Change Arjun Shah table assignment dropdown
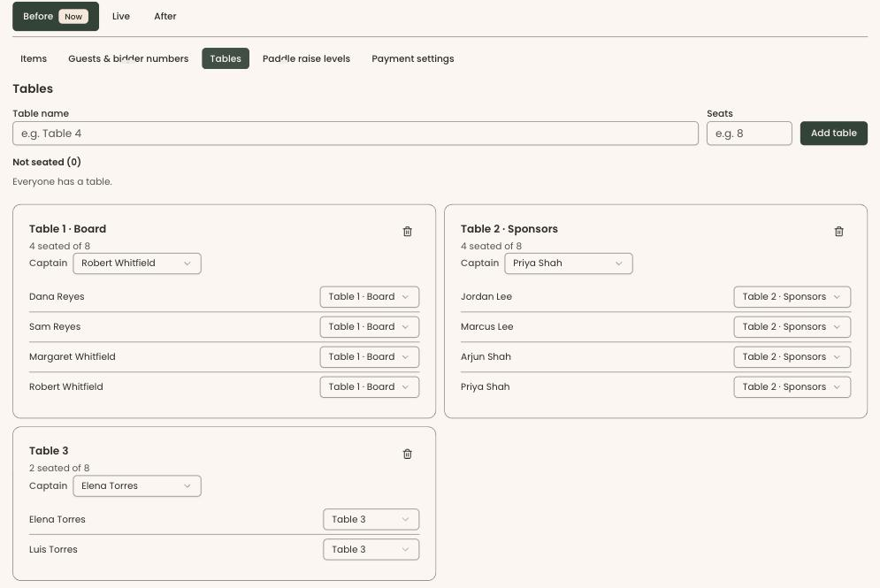Image resolution: width=880 pixels, height=588 pixels. (792, 357)
